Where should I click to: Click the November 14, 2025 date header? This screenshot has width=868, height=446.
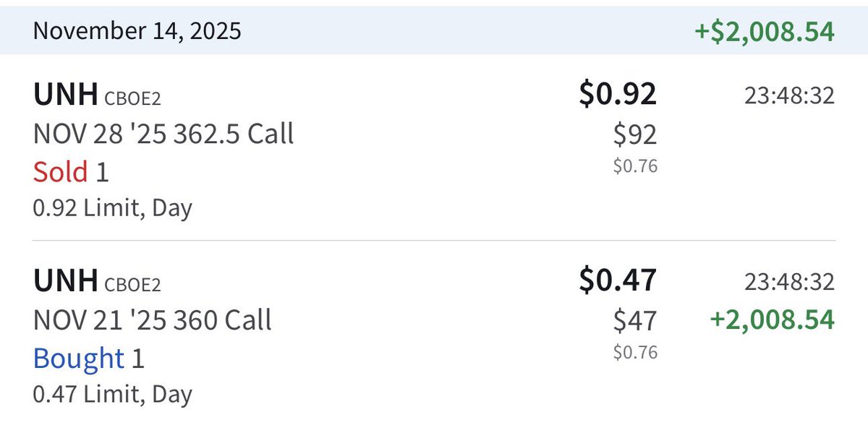(137, 31)
